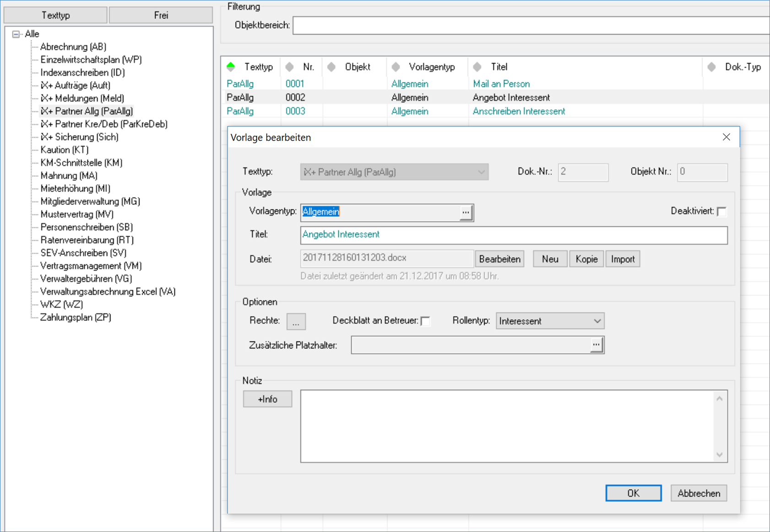Click into the Titel input field
This screenshot has width=770, height=532.
pyautogui.click(x=513, y=235)
